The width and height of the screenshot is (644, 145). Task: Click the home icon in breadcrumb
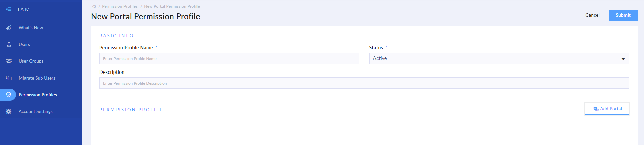click(x=94, y=6)
